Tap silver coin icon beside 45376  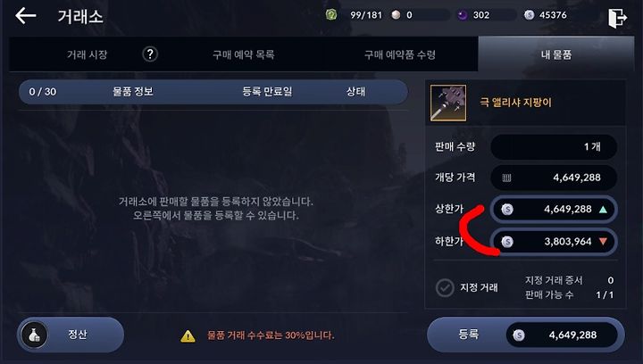tap(529, 15)
